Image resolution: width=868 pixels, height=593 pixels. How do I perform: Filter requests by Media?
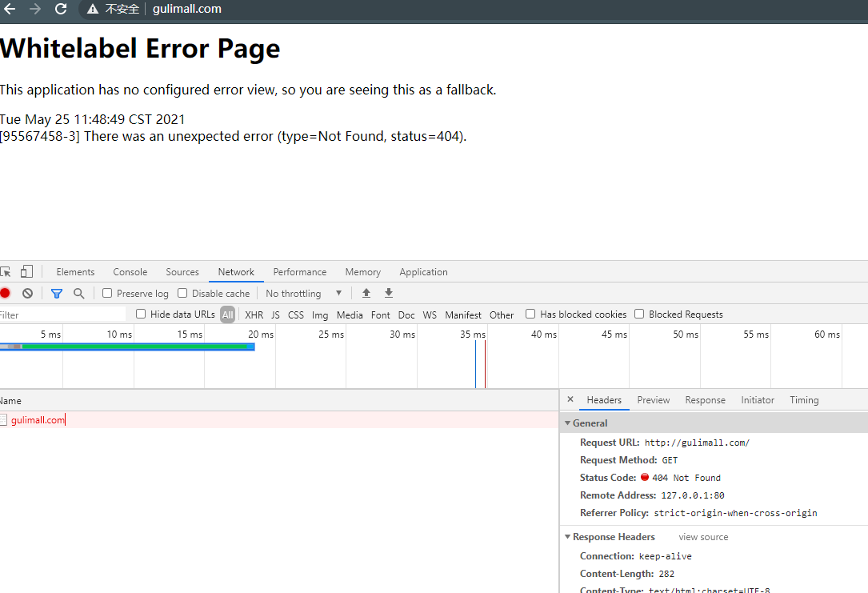[x=350, y=315]
